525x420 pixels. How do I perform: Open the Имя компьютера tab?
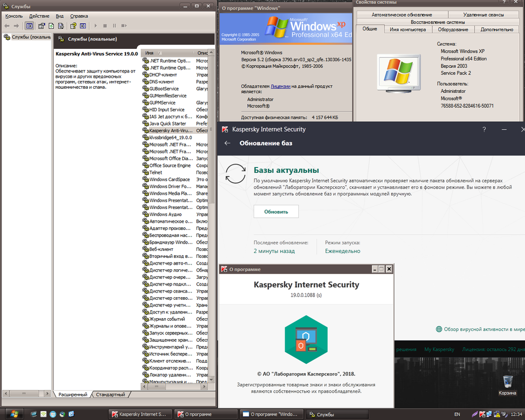click(408, 29)
